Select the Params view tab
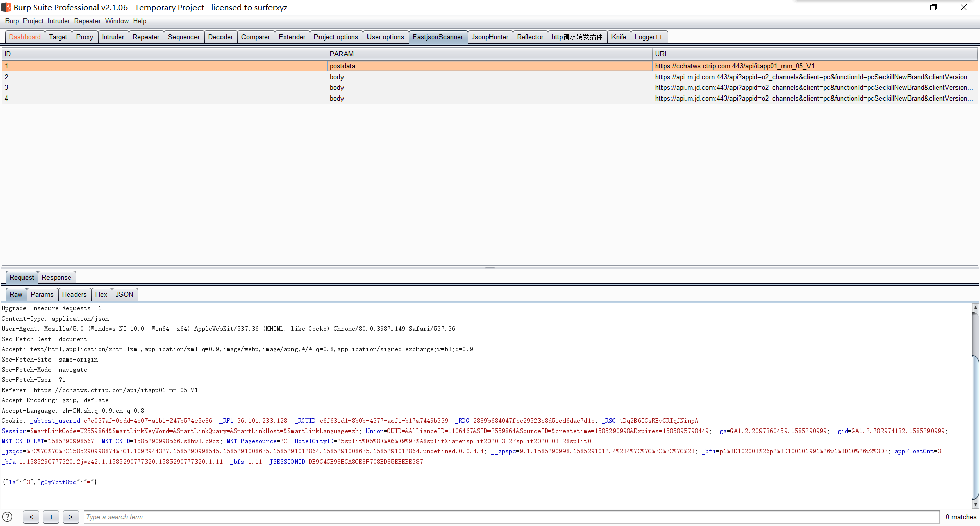Screen dimensions: 980x526 [42, 294]
